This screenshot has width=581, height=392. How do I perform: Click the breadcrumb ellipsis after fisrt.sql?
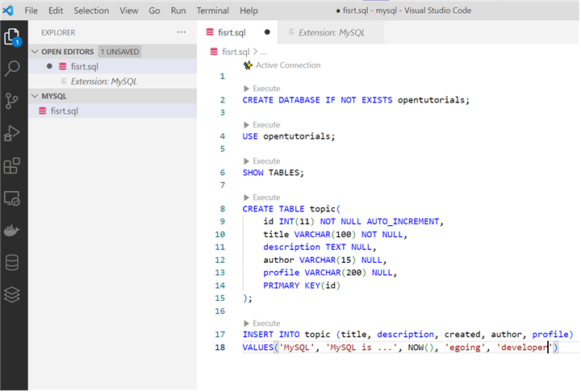coord(263,52)
